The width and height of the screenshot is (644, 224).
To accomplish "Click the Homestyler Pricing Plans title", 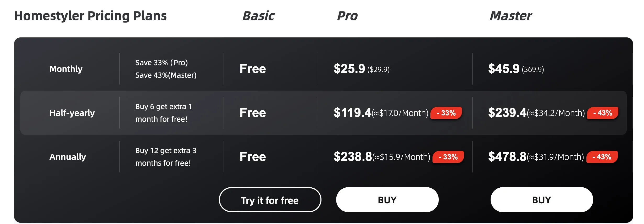I will (90, 16).
